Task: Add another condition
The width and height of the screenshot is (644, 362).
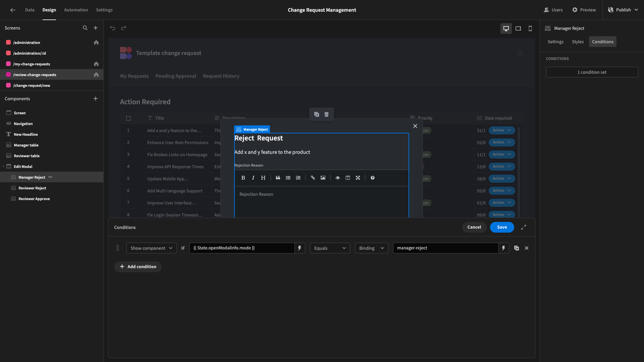Action: click(x=138, y=267)
